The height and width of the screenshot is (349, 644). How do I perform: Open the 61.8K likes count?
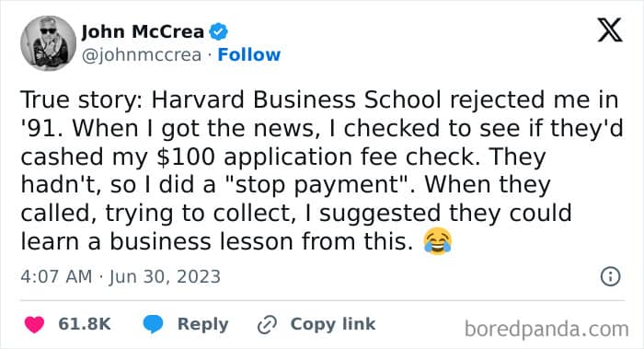pyautogui.click(x=85, y=324)
